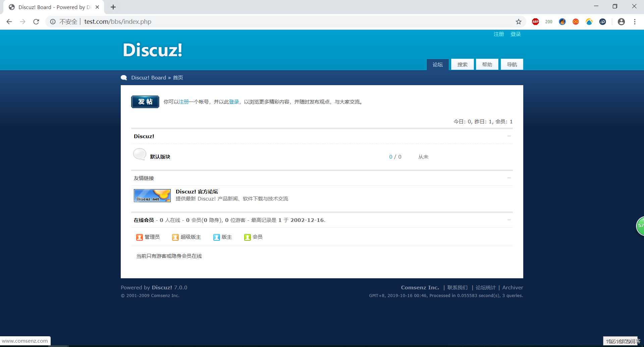Image resolution: width=644 pixels, height=347 pixels.
Task: Click the browser forward arrow
Action: pos(22,21)
